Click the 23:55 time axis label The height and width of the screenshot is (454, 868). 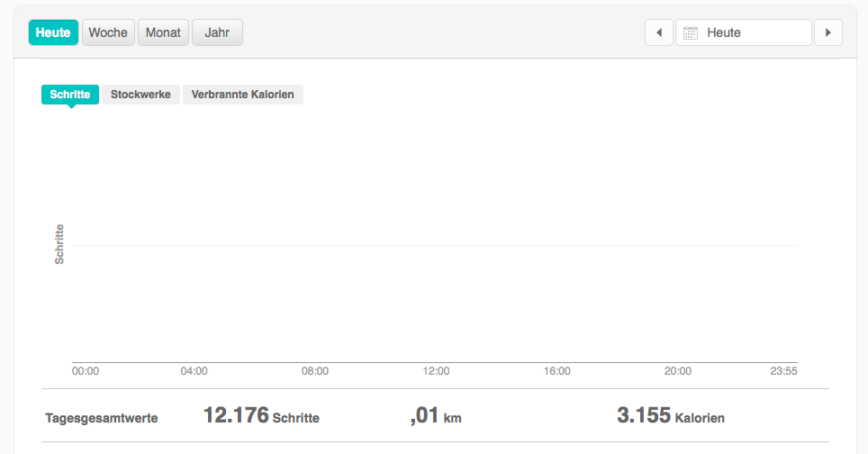[x=784, y=371]
